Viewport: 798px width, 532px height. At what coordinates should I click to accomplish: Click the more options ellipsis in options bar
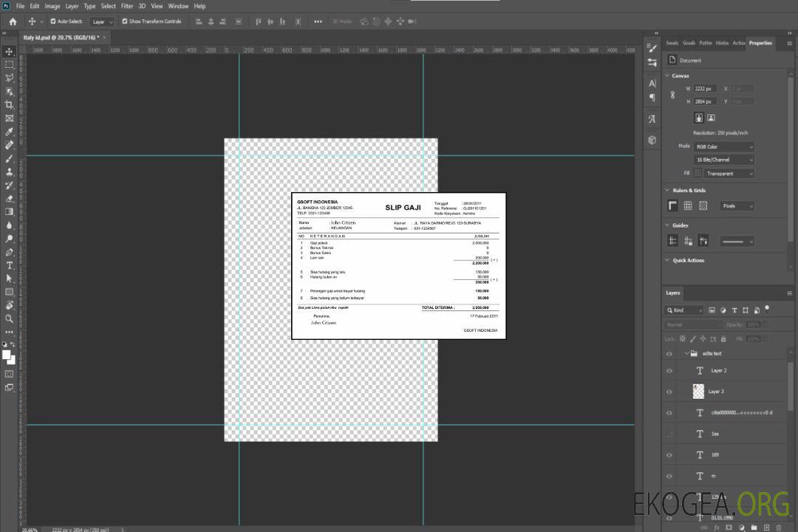click(x=318, y=21)
